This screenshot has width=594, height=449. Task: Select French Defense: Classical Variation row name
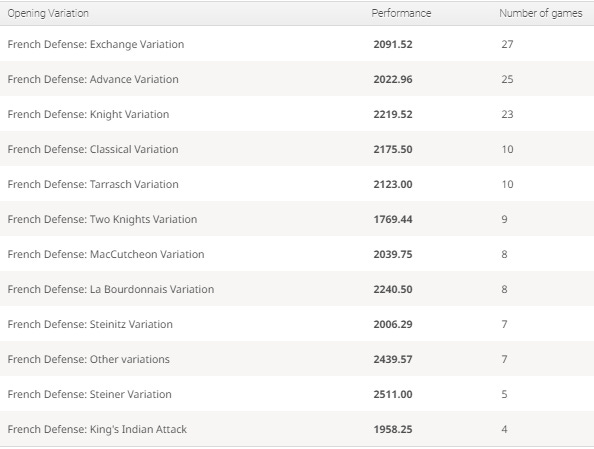pyautogui.click(x=93, y=149)
